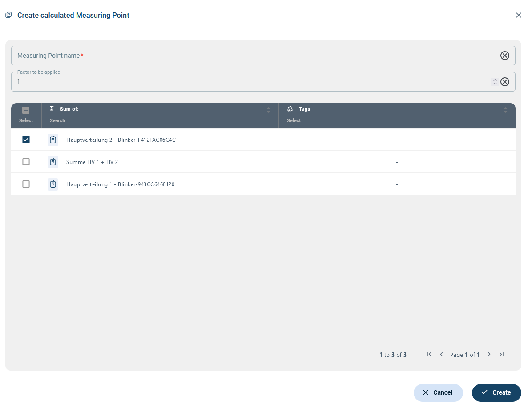528x420 pixels.
Task: Select the text Summe HV 1 + HV 2
Action: (x=92, y=162)
